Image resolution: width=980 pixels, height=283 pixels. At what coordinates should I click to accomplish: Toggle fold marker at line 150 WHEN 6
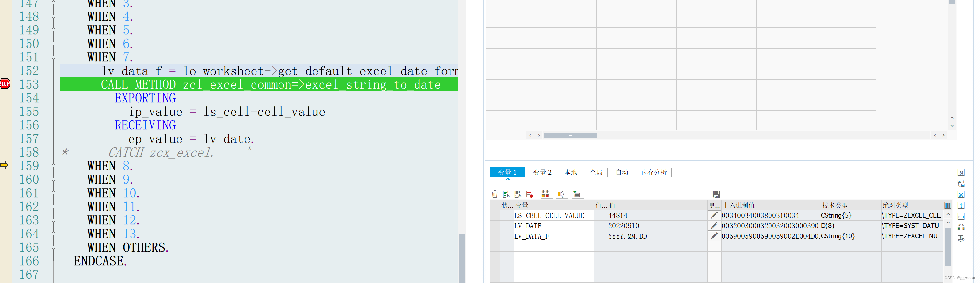[54, 44]
